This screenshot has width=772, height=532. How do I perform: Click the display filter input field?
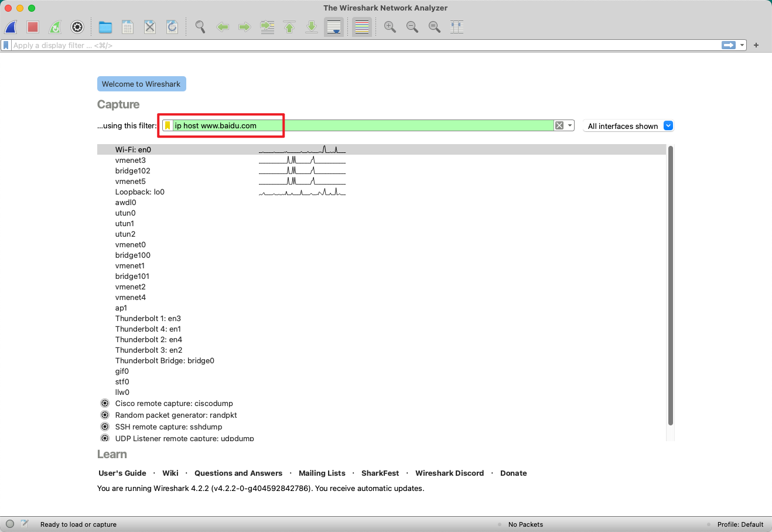pos(366,45)
